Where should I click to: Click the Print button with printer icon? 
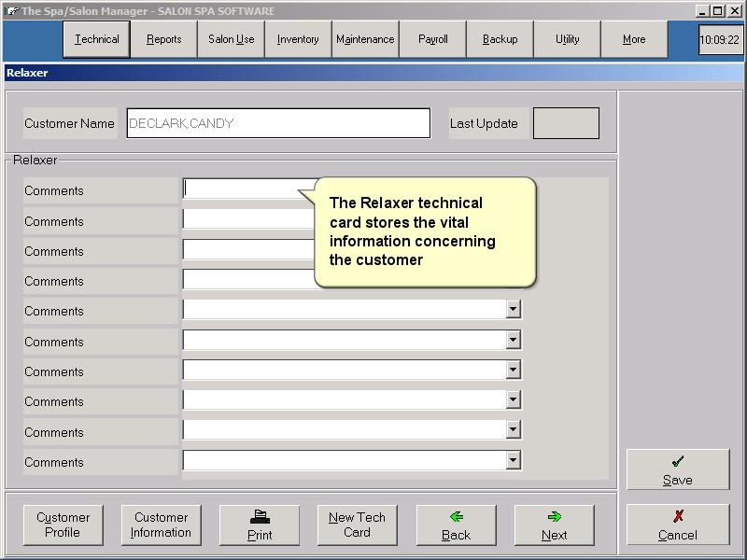coord(260,525)
